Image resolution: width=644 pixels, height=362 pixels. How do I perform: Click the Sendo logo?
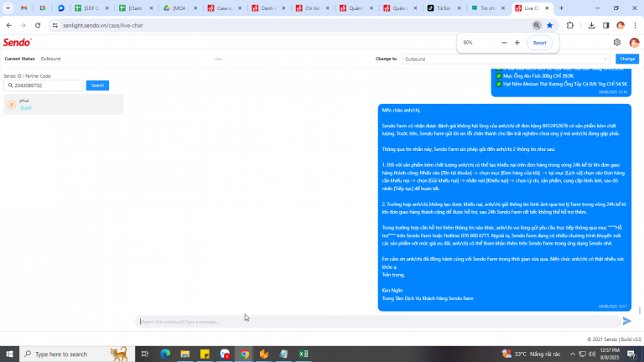tap(18, 42)
